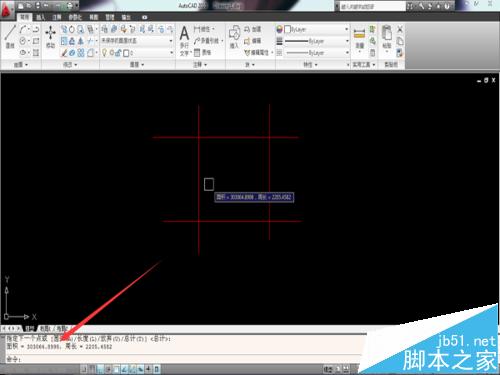
Task: Switch to the Parametric (参数化) ribbon tab
Action: [x=75, y=17]
